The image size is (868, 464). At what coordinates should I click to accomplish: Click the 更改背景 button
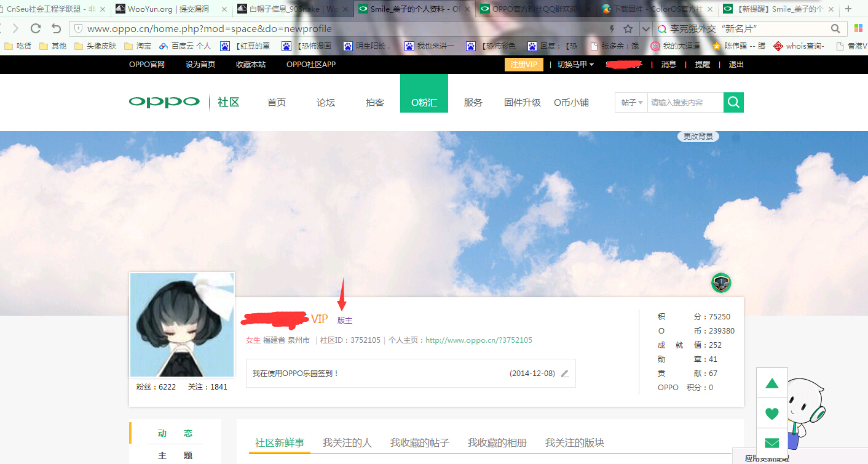[698, 137]
